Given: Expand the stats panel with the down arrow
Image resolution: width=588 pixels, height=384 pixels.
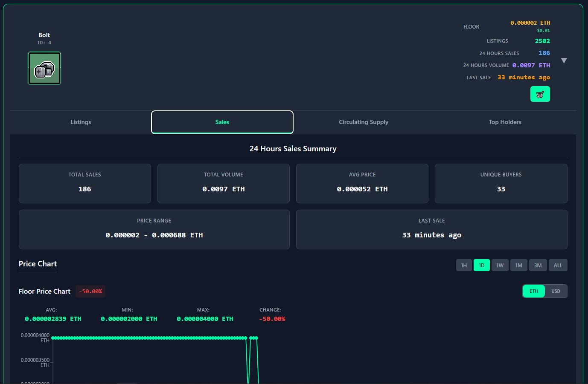Looking at the screenshot, I should 564,61.
